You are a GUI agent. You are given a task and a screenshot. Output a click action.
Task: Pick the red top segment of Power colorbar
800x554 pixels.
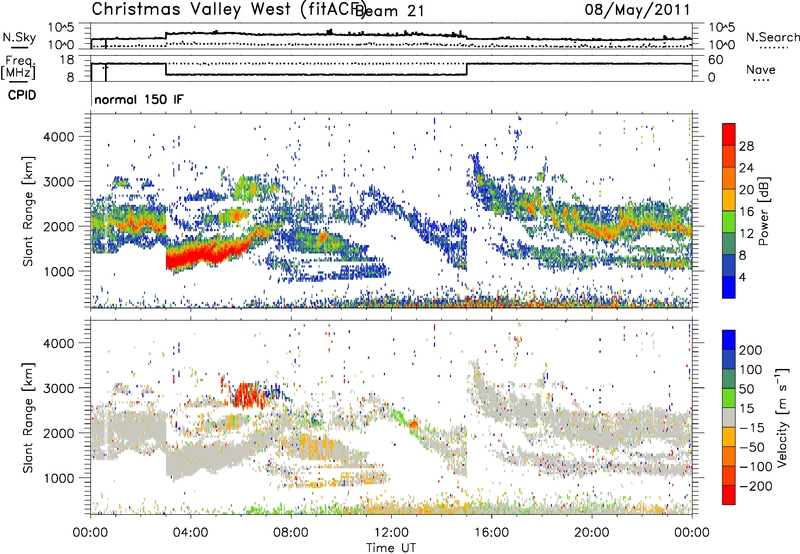pyautogui.click(x=729, y=135)
